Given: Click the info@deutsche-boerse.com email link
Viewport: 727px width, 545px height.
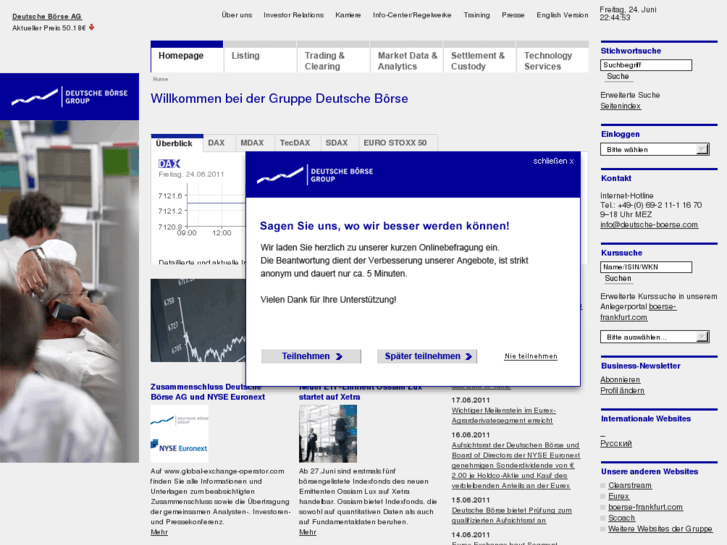Looking at the screenshot, I should point(649,224).
